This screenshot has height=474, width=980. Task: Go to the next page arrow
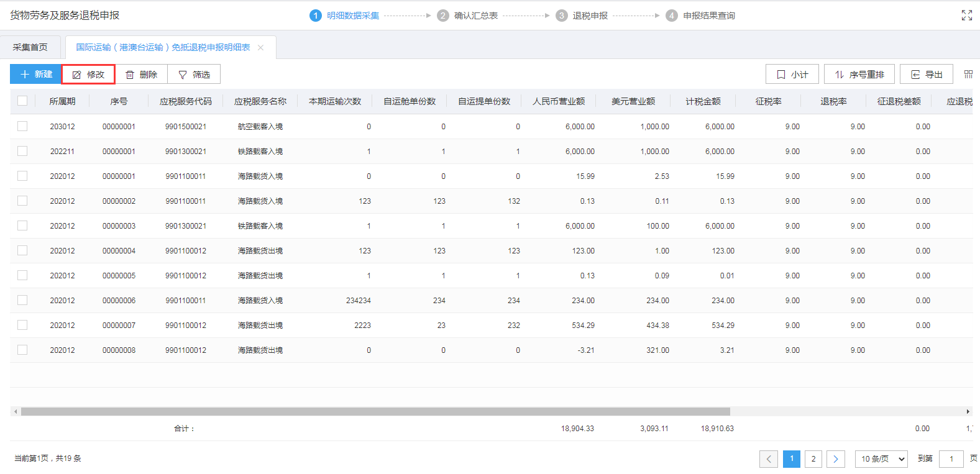pyautogui.click(x=836, y=459)
